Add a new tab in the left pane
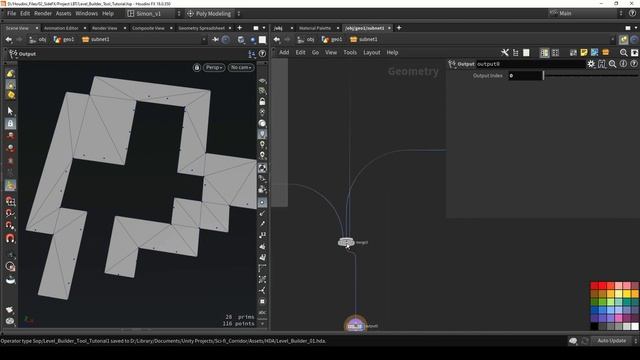 click(240, 28)
